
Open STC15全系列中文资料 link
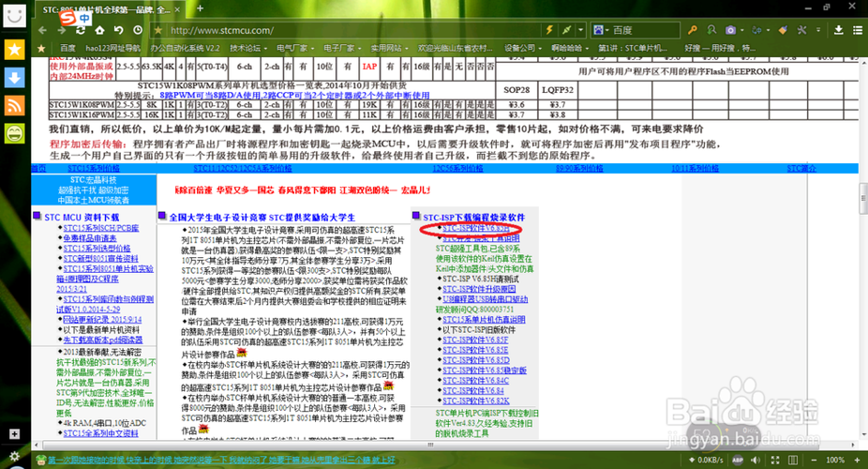pyautogui.click(x=100, y=433)
